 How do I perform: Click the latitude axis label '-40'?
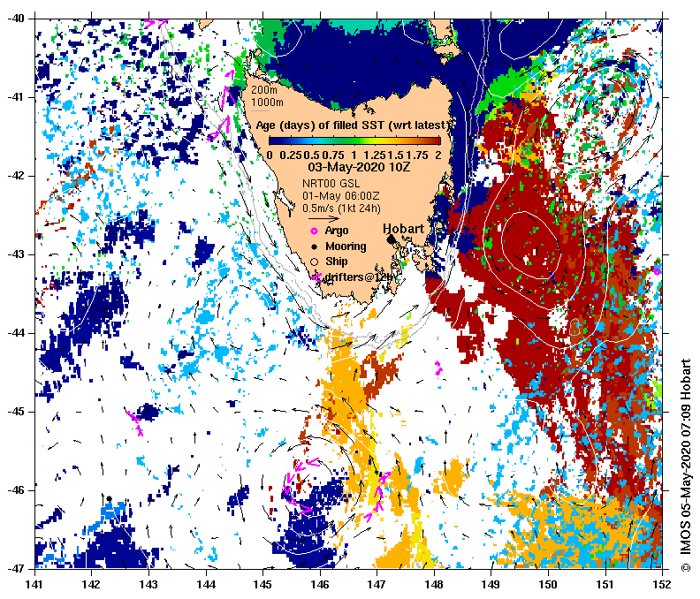[15, 19]
